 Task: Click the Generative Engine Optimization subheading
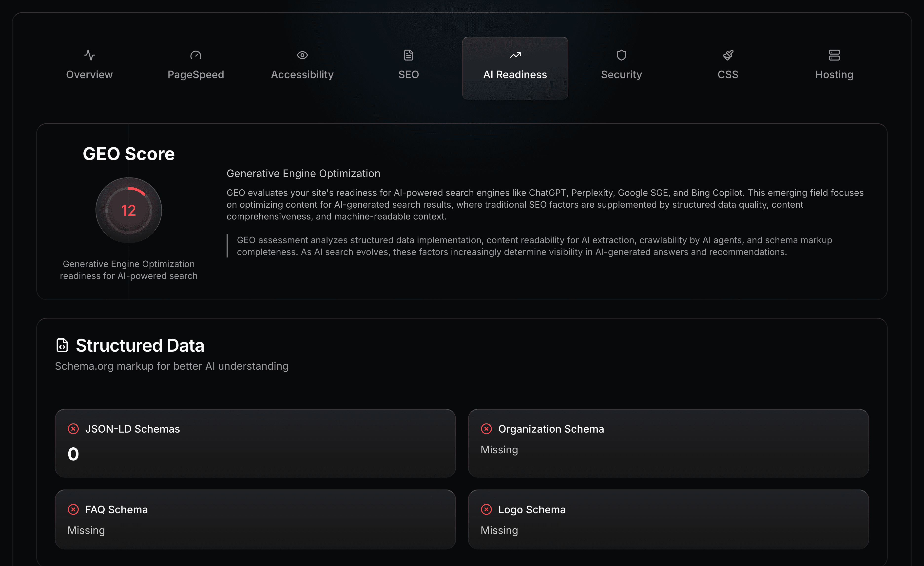tap(303, 173)
